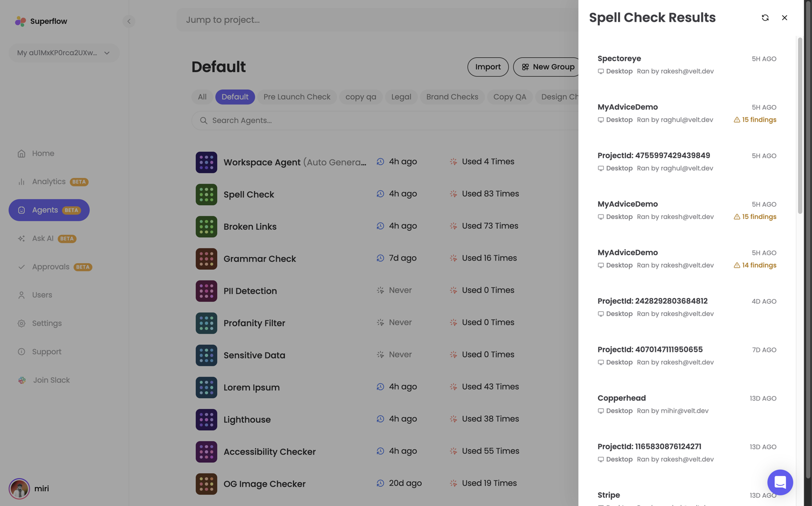Open Approvals in the sidebar
Viewport: 812px width, 506px height.
pyautogui.click(x=55, y=267)
